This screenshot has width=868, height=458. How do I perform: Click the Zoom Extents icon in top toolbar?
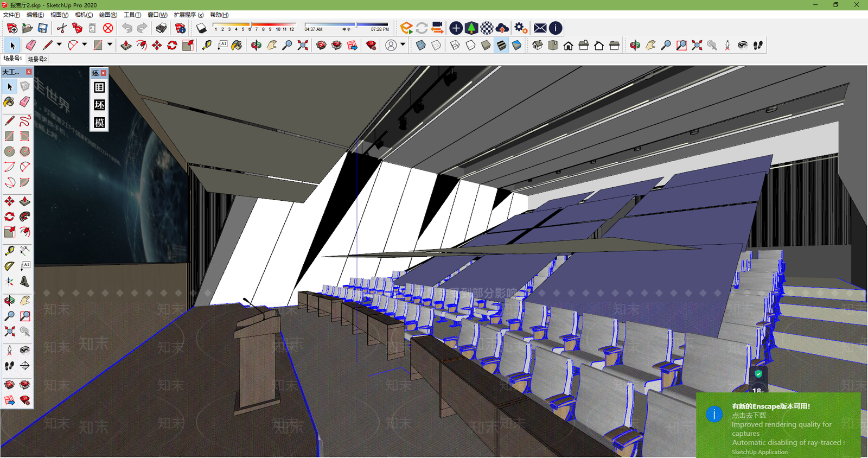click(x=303, y=45)
